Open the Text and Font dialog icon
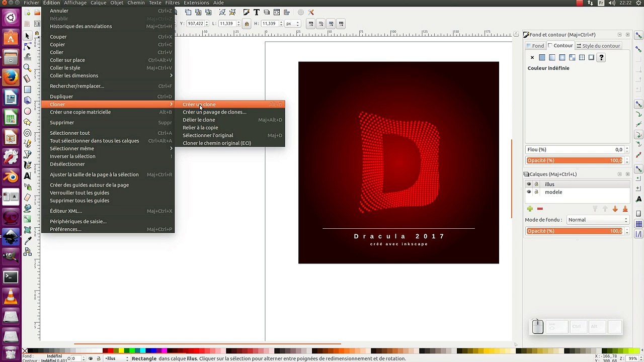This screenshot has width=644, height=362. pos(257,12)
